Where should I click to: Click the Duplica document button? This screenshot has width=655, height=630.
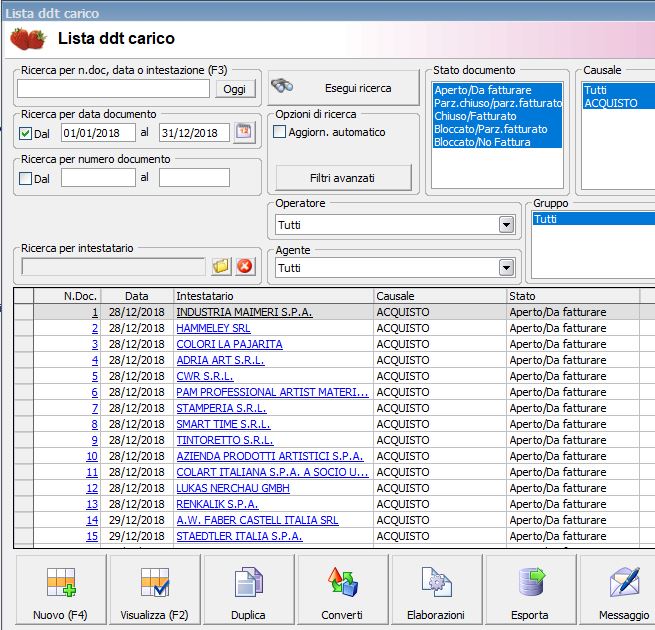248,589
